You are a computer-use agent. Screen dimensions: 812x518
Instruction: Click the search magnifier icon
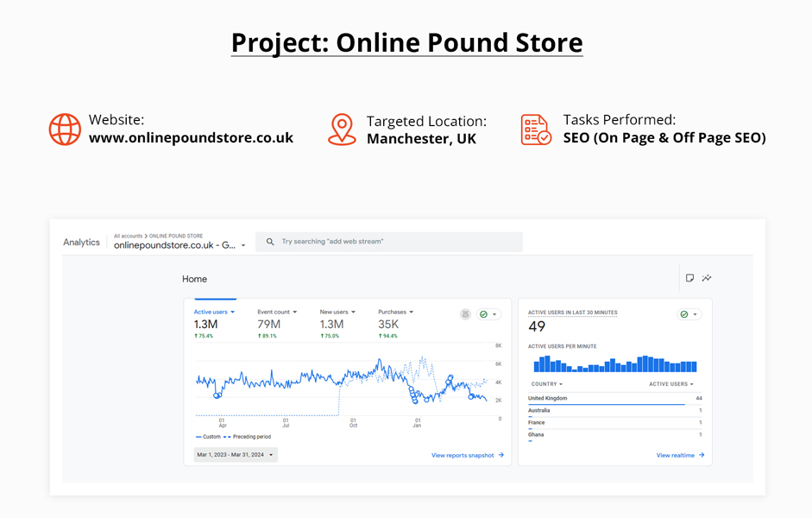[x=271, y=241]
